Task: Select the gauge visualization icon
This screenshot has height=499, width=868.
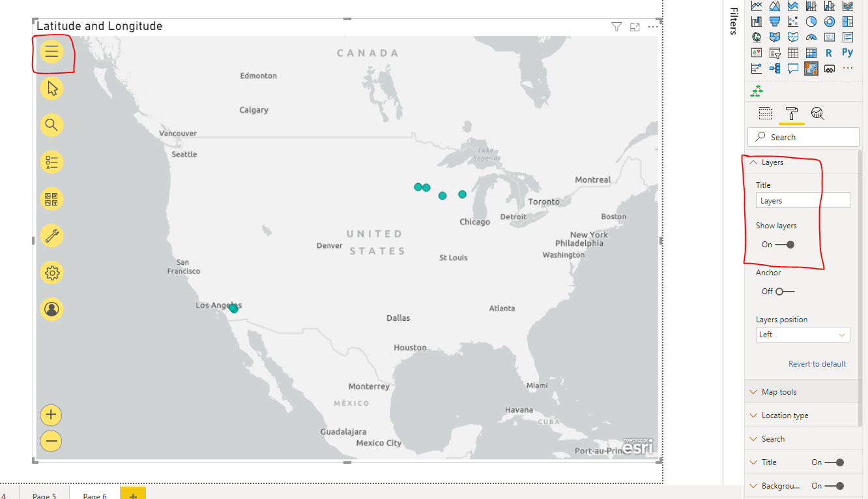Action: coord(811,37)
